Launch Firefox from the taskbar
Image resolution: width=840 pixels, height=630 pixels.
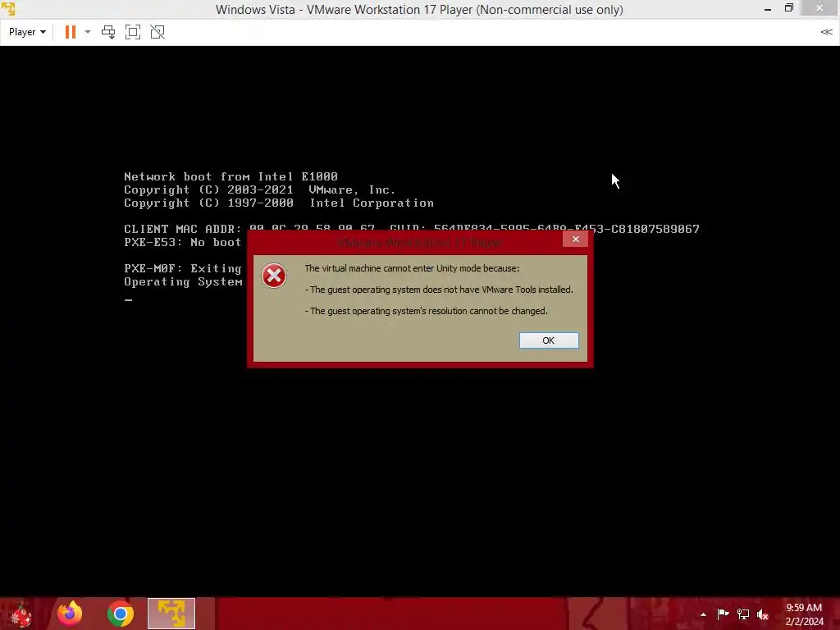point(70,614)
